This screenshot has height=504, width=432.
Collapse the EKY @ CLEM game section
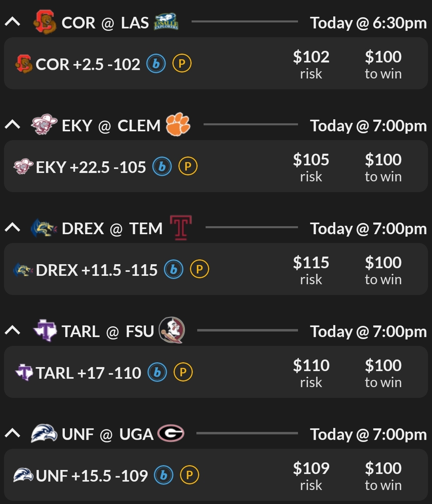[12, 125]
